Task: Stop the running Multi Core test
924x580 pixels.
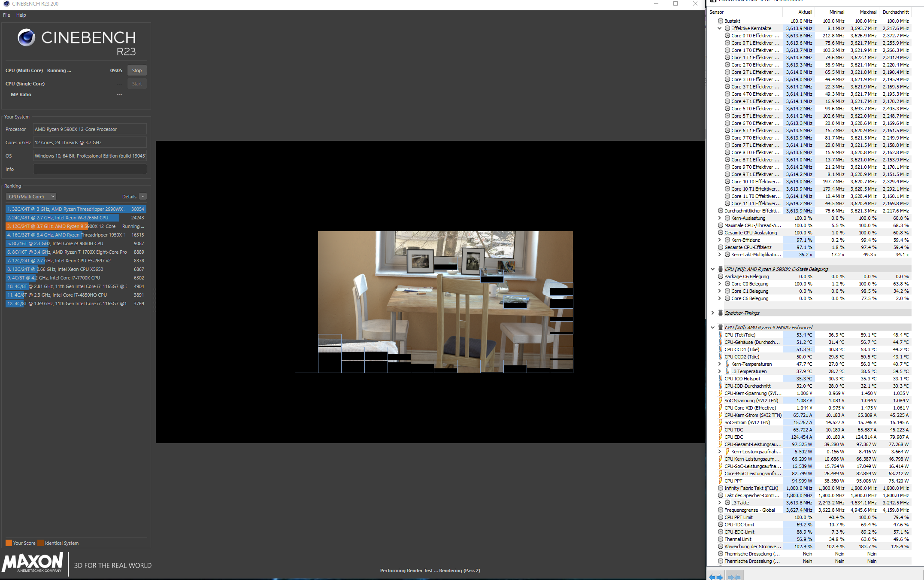Action: coord(137,70)
